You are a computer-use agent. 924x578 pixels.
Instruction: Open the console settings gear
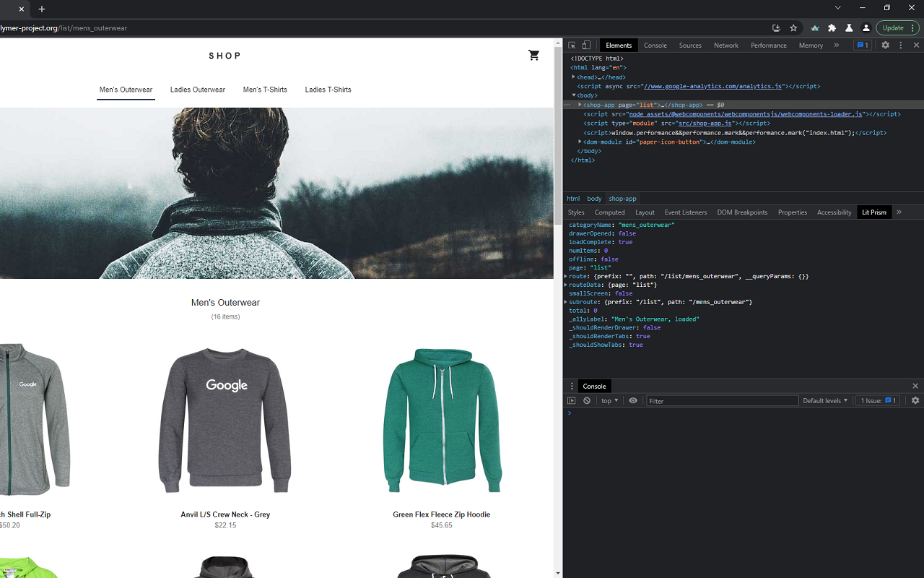(915, 400)
